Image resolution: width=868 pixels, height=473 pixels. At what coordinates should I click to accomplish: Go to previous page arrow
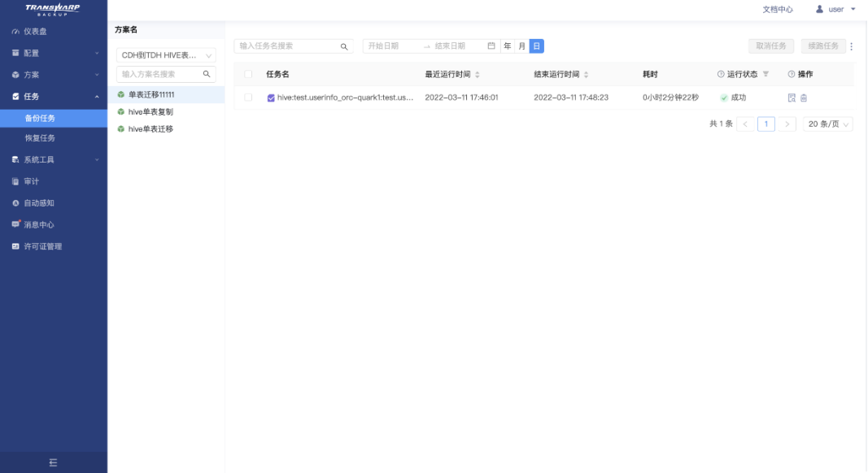click(746, 124)
